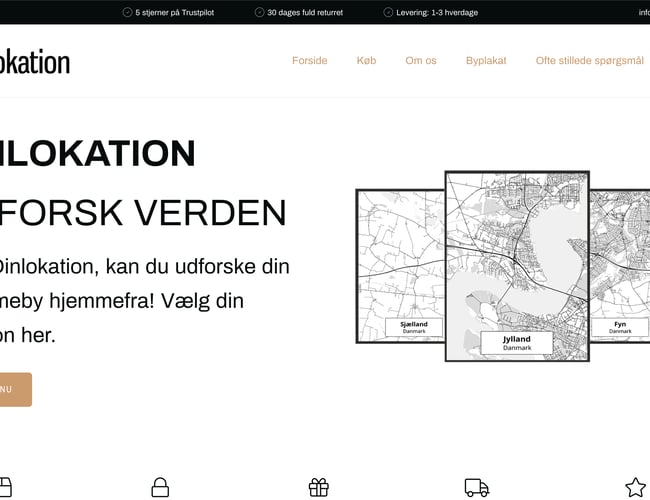
Task: Click the star icon at bottom right
Action: 635,487
